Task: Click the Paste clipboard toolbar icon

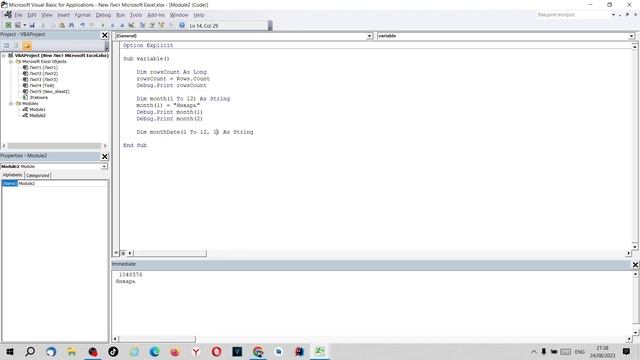Action: click(x=62, y=25)
